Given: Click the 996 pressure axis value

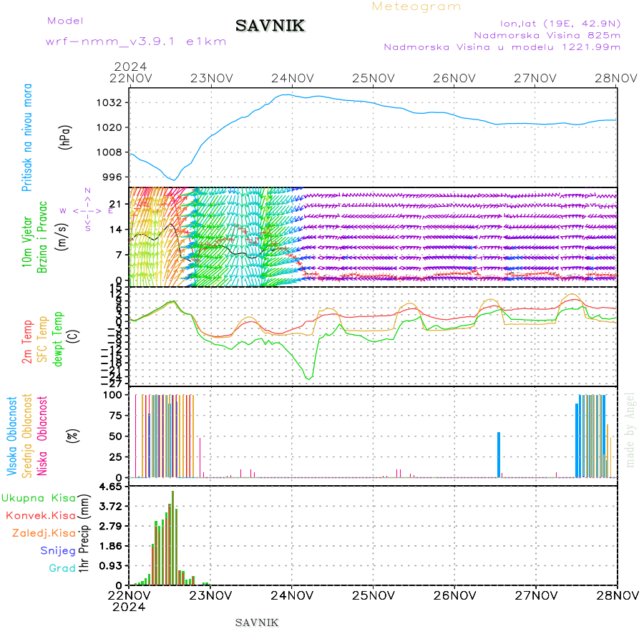Looking at the screenshot, I should 112,177.
